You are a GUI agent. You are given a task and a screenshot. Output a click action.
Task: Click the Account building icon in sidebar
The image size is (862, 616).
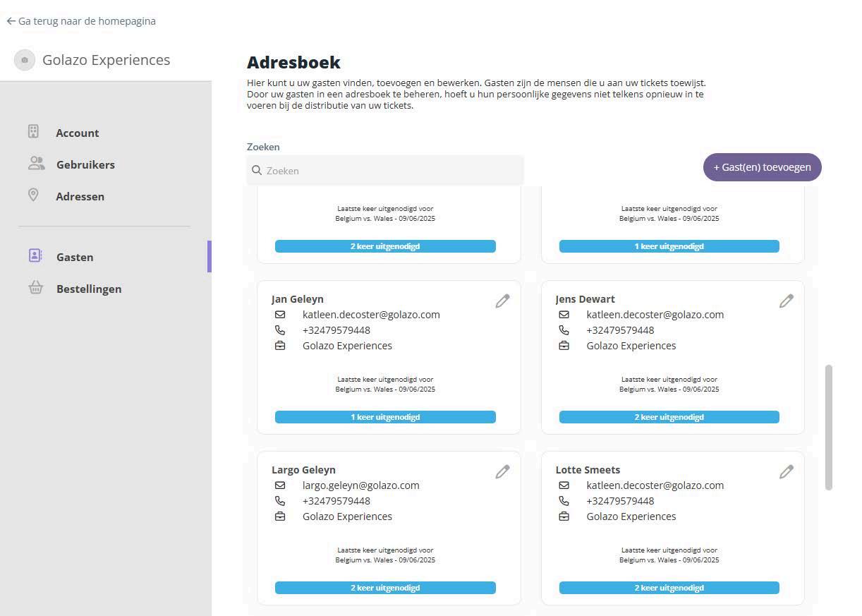[33, 132]
